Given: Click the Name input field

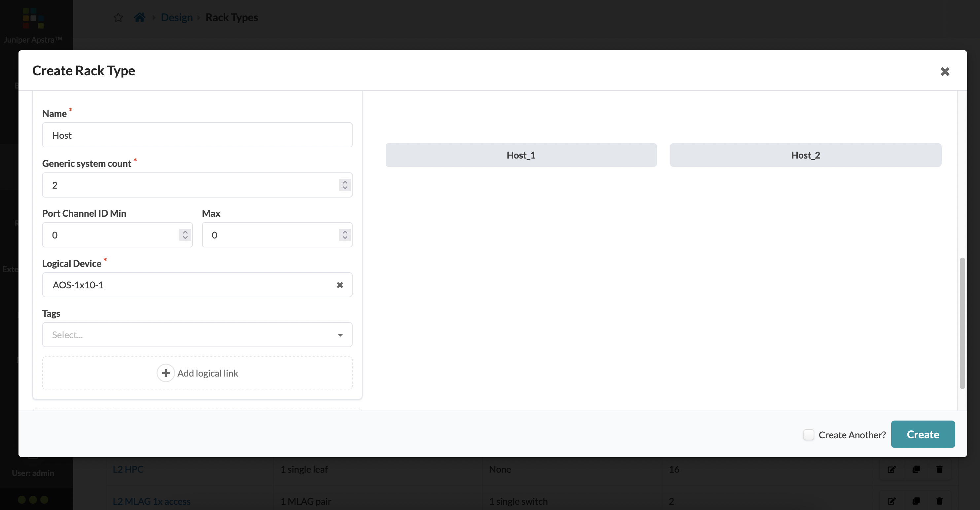Looking at the screenshot, I should [197, 134].
